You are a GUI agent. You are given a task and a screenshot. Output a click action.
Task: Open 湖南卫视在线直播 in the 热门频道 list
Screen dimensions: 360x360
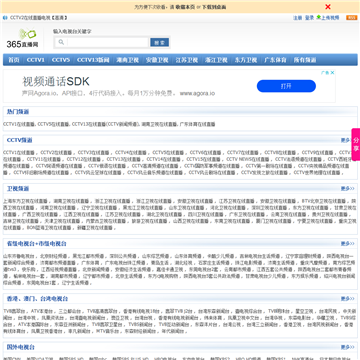coord(159,124)
